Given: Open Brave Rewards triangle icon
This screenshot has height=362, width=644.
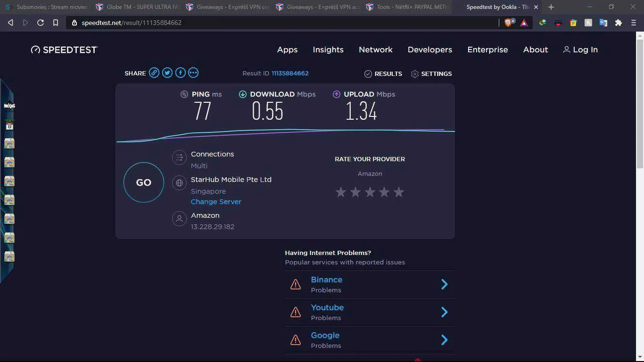Looking at the screenshot, I should pos(524,23).
